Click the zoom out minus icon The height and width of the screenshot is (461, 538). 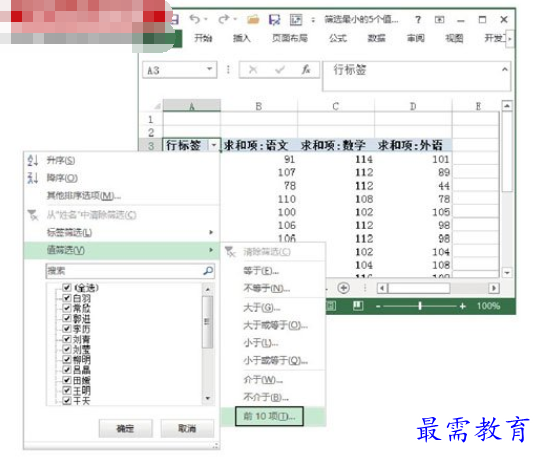tap(378, 306)
